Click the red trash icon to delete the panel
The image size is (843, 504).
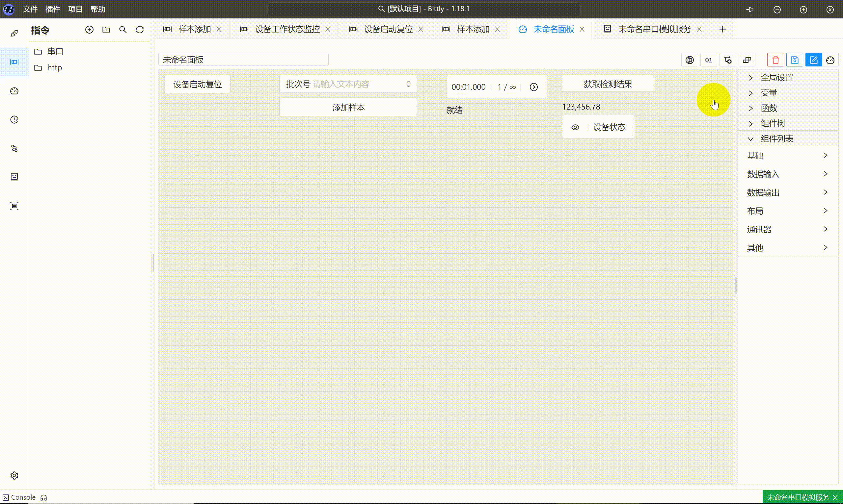point(775,60)
